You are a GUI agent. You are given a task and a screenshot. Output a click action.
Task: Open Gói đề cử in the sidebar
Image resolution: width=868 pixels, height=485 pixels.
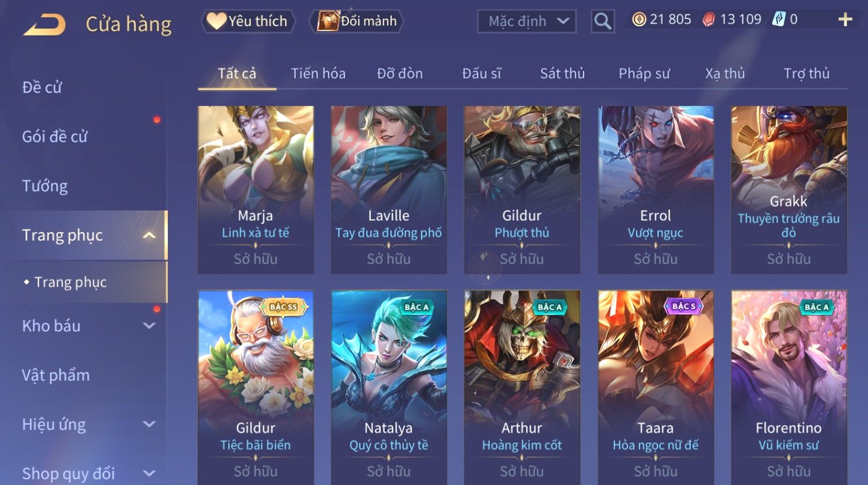pyautogui.click(x=55, y=137)
